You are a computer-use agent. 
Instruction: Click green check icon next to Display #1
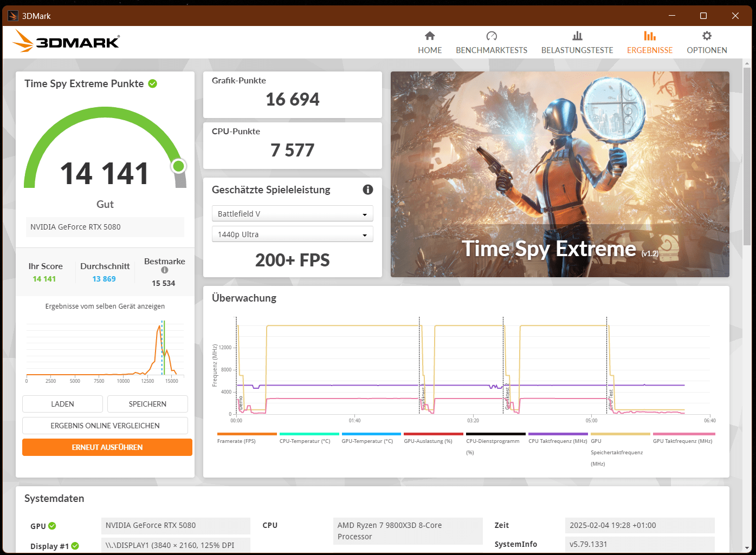(75, 546)
